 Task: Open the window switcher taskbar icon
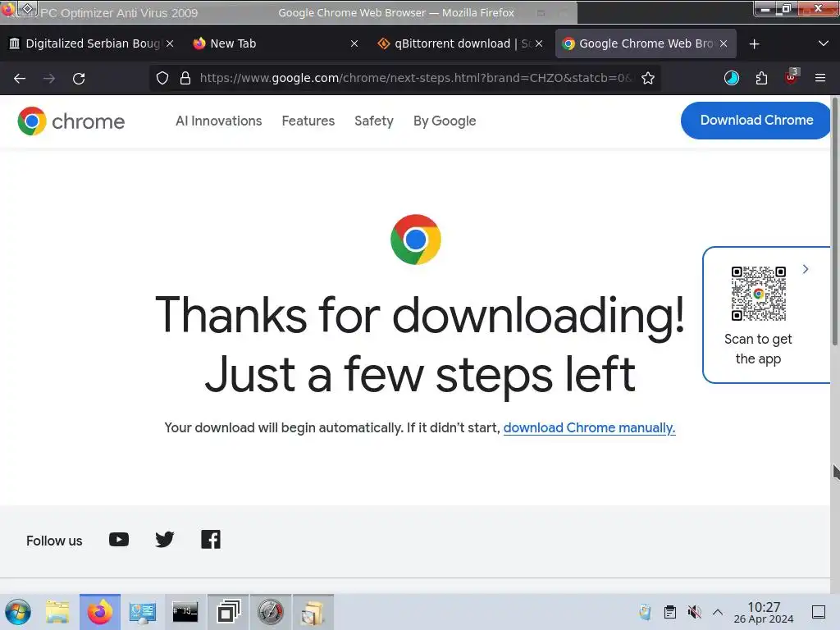pyautogui.click(x=228, y=612)
